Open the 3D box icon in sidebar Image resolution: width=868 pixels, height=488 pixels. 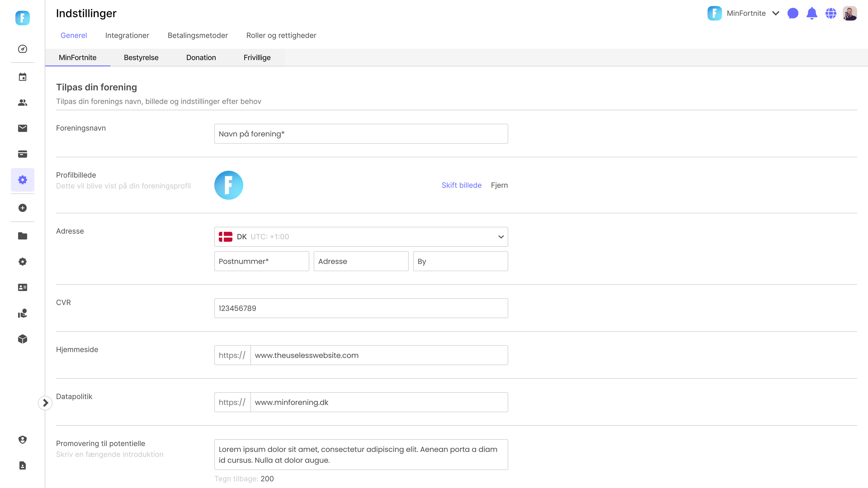click(23, 339)
